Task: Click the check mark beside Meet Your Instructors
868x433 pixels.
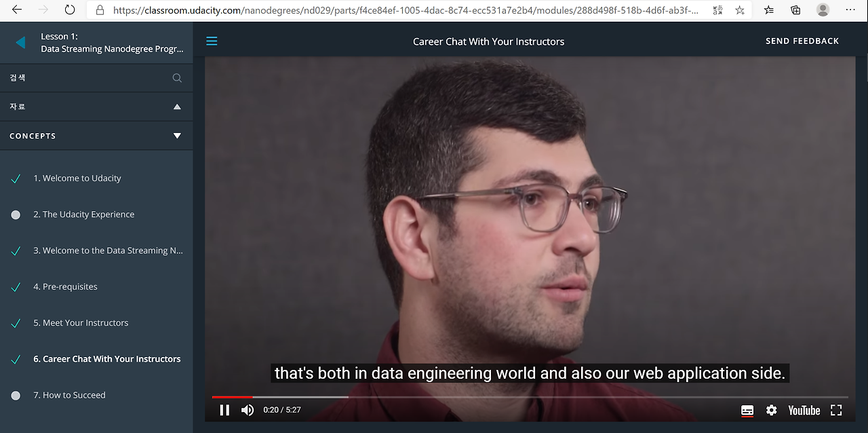Action: pyautogui.click(x=16, y=323)
